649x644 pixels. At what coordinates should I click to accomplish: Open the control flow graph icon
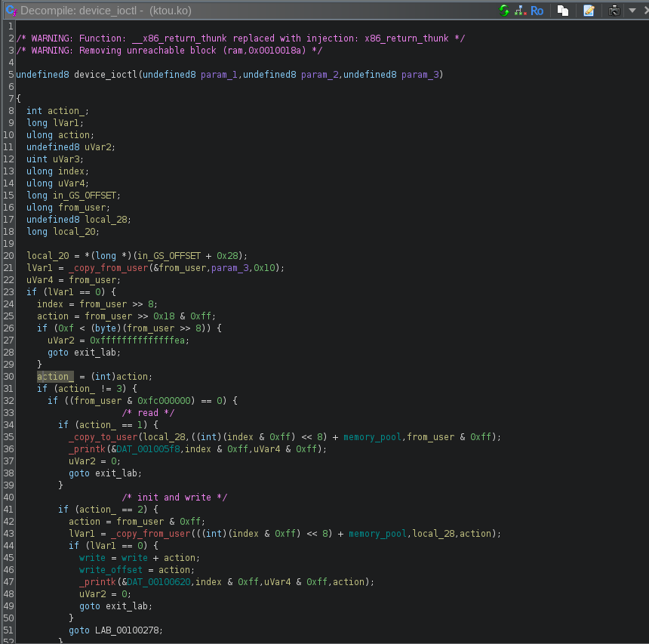pyautogui.click(x=520, y=11)
